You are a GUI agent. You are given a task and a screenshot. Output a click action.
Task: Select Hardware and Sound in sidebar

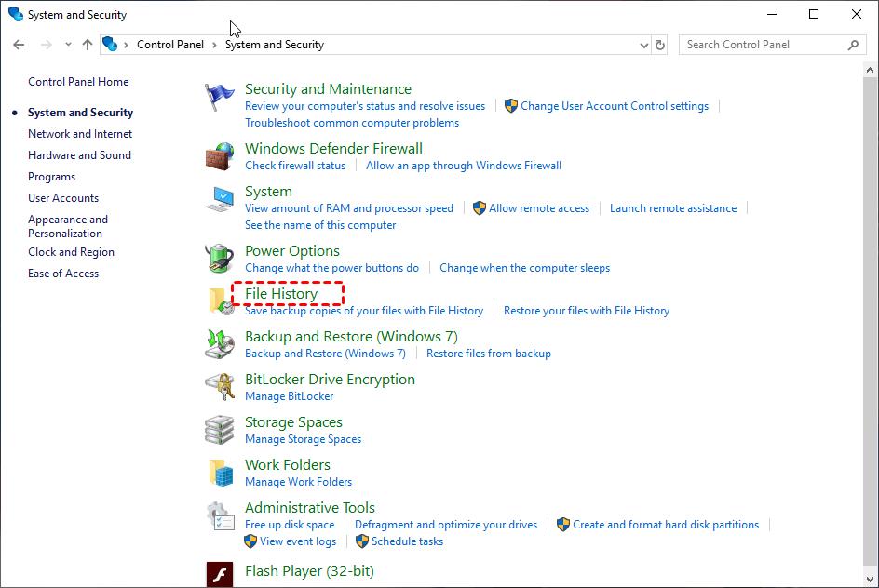(x=79, y=155)
